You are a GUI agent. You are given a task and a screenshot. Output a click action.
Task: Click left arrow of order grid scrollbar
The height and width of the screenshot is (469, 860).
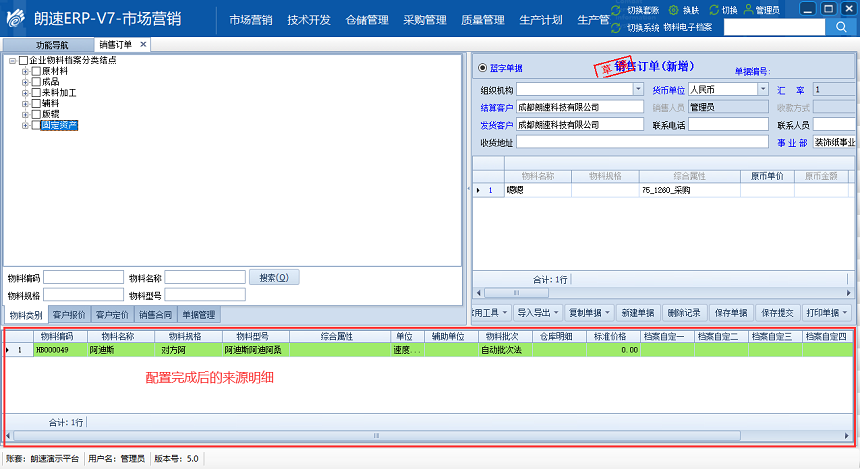pos(479,293)
